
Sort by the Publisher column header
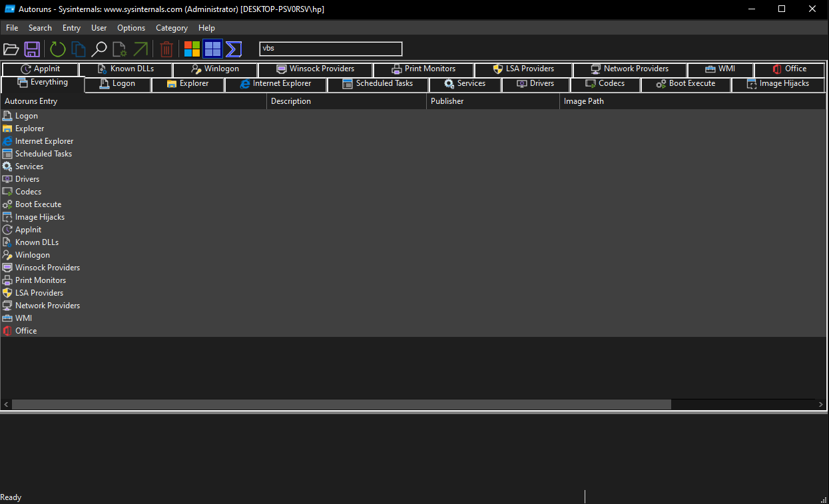(493, 101)
